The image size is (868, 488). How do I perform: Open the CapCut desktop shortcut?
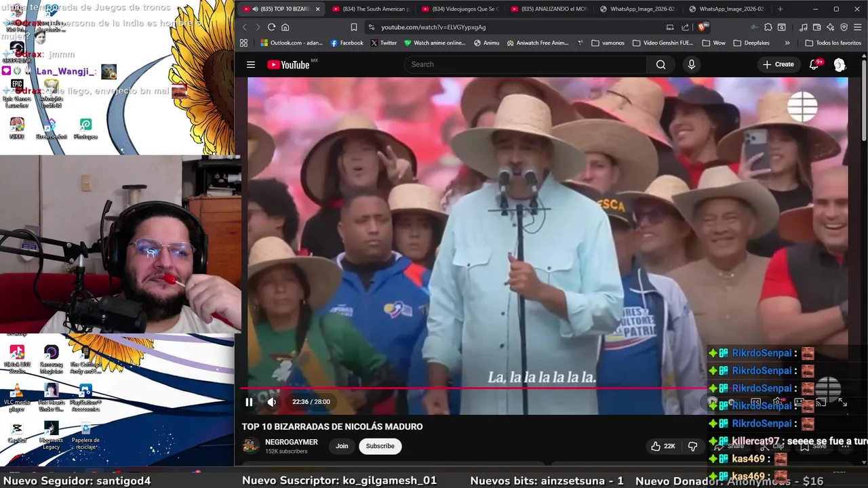[x=17, y=432]
